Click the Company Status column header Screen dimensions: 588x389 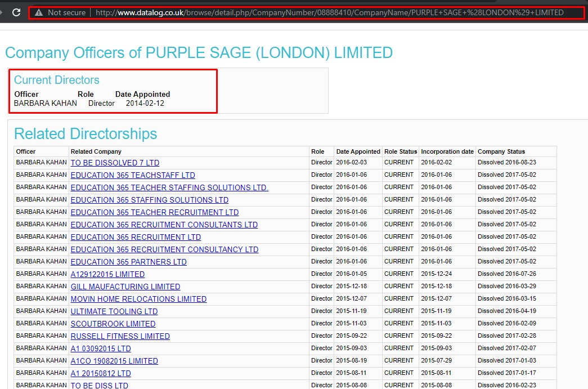[x=501, y=151]
